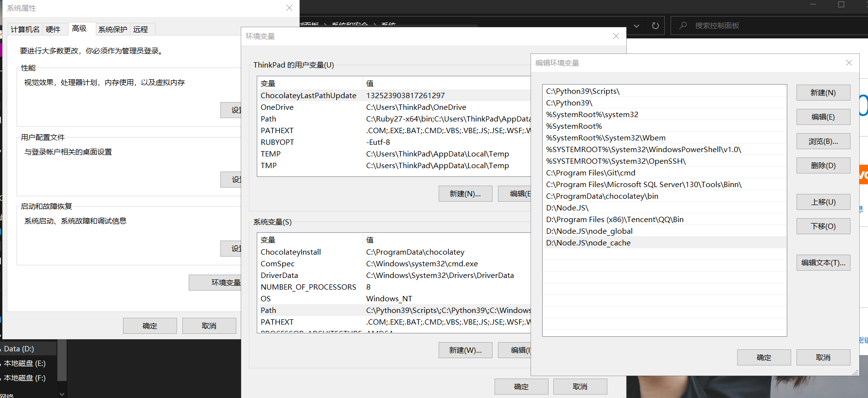
Task: Switch to the 计算机名 tab
Action: [25, 29]
